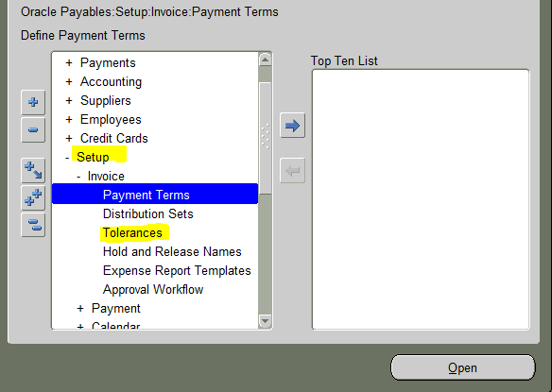Select Distribution Sets in the navigator
The image size is (552, 392).
click(147, 213)
